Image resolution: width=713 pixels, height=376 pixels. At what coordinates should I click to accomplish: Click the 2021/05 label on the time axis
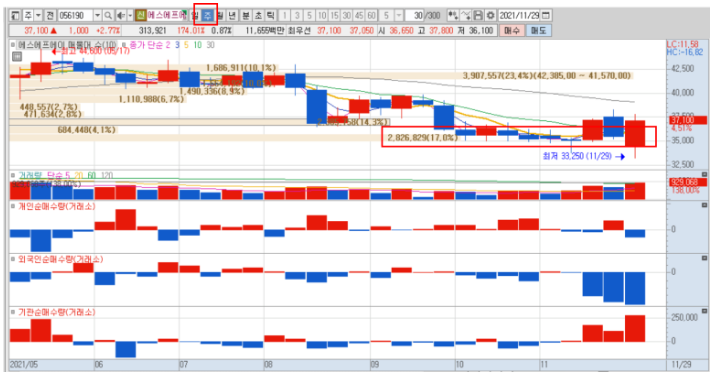[x=24, y=364]
